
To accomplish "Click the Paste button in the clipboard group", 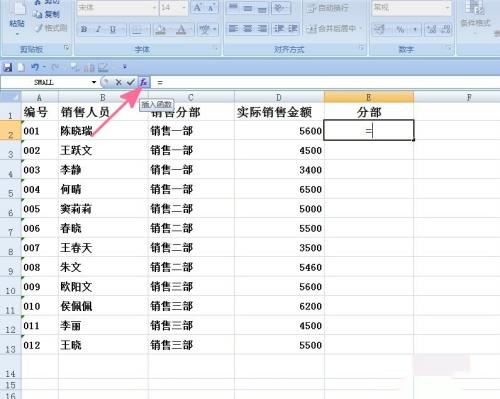I will (17, 17).
